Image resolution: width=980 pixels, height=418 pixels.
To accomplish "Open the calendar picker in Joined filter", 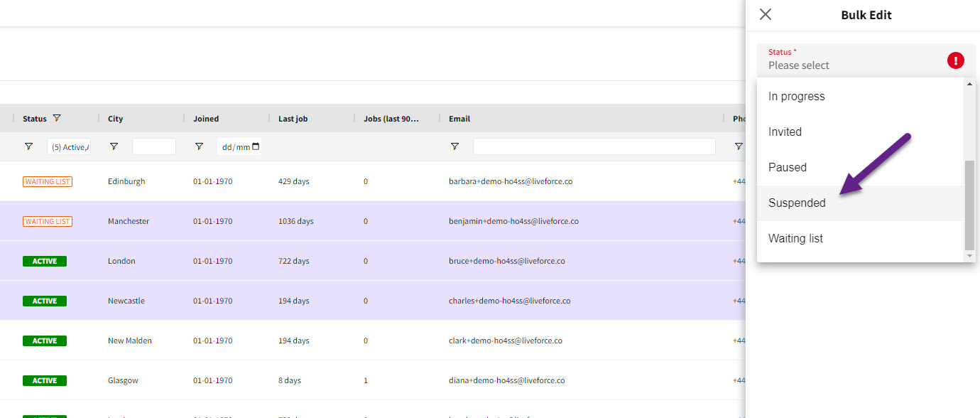I will tap(256, 147).
